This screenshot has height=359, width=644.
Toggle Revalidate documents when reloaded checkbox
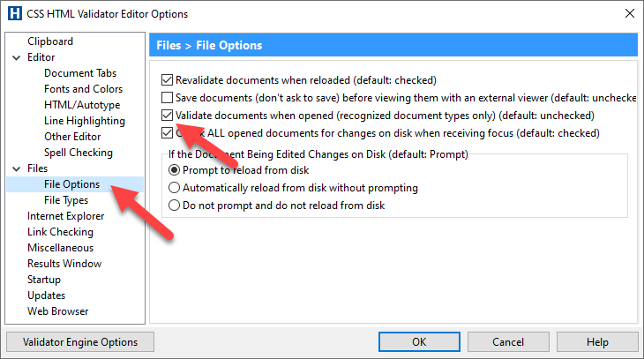[167, 80]
